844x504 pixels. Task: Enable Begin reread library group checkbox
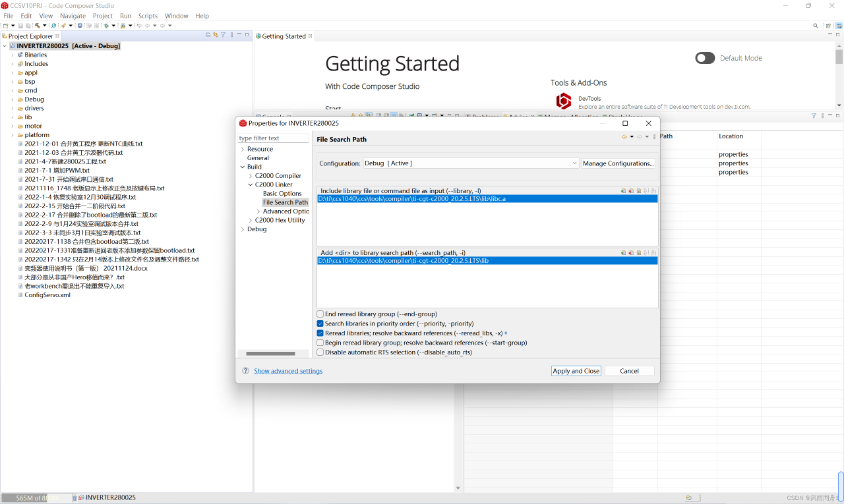point(320,343)
